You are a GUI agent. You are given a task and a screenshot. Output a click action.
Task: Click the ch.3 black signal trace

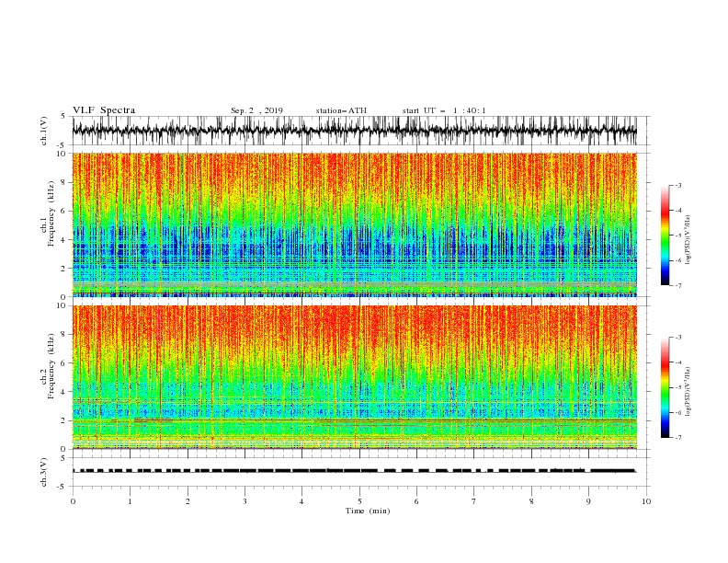point(354,471)
